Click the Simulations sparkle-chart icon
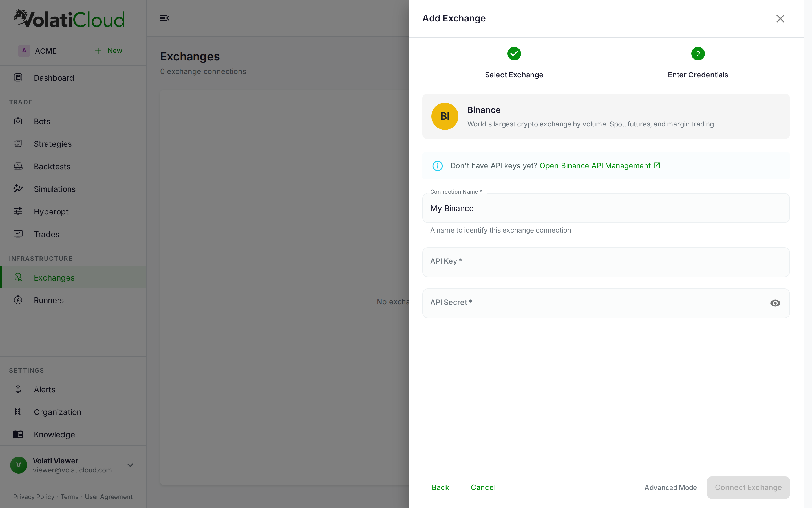812x508 pixels. click(x=18, y=189)
